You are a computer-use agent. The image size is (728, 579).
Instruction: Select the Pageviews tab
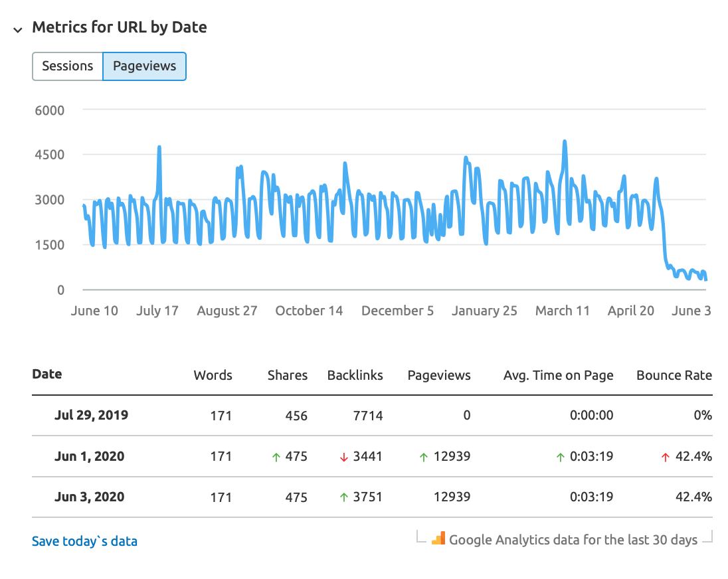point(144,66)
